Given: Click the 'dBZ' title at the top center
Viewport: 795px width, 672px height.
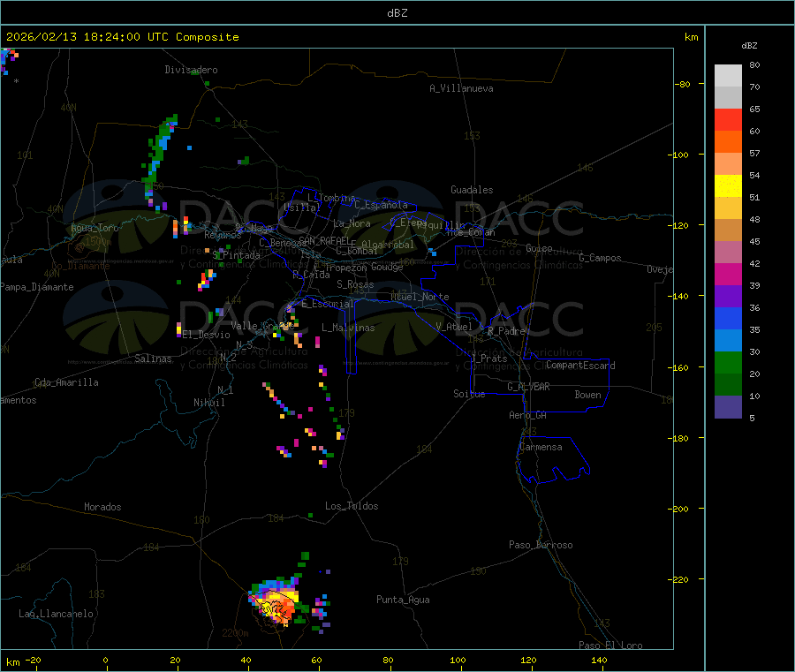Looking at the screenshot, I should tap(397, 13).
